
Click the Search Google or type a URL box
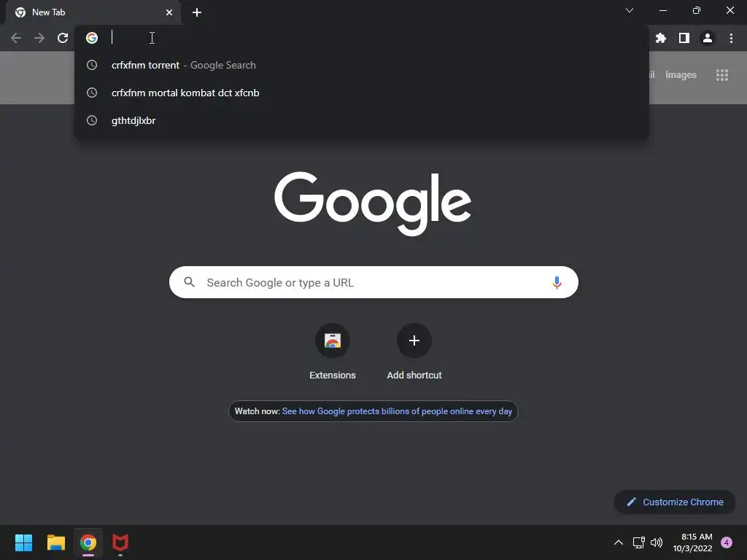point(373,282)
